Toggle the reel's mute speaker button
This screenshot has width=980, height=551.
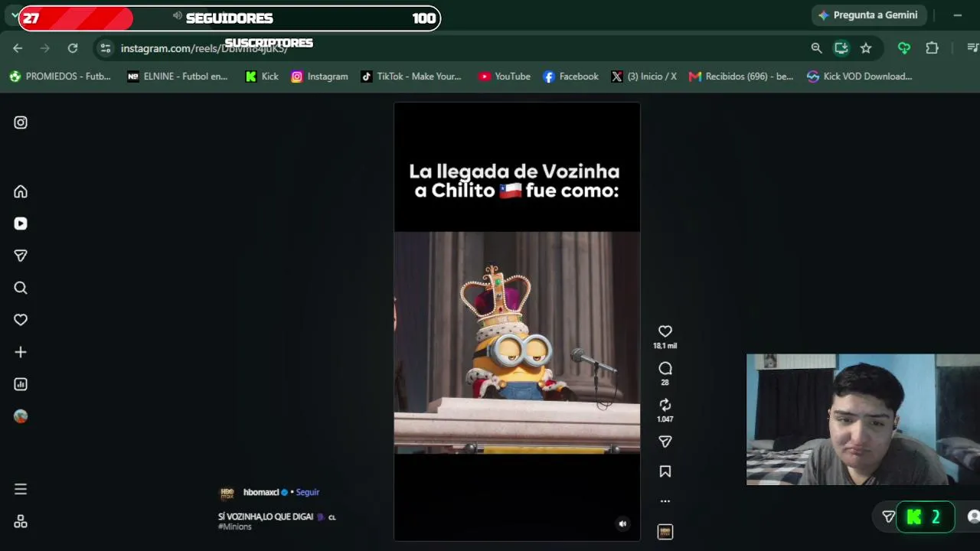(x=622, y=524)
